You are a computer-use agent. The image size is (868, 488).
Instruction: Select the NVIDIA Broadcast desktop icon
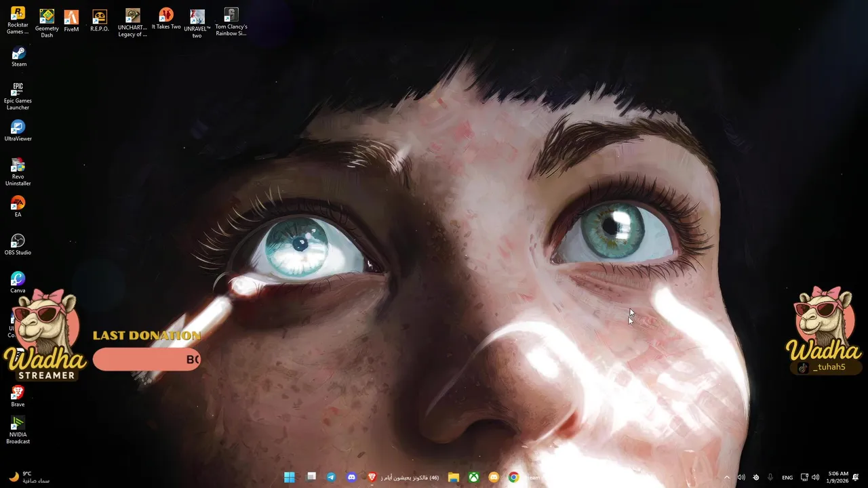click(x=18, y=430)
